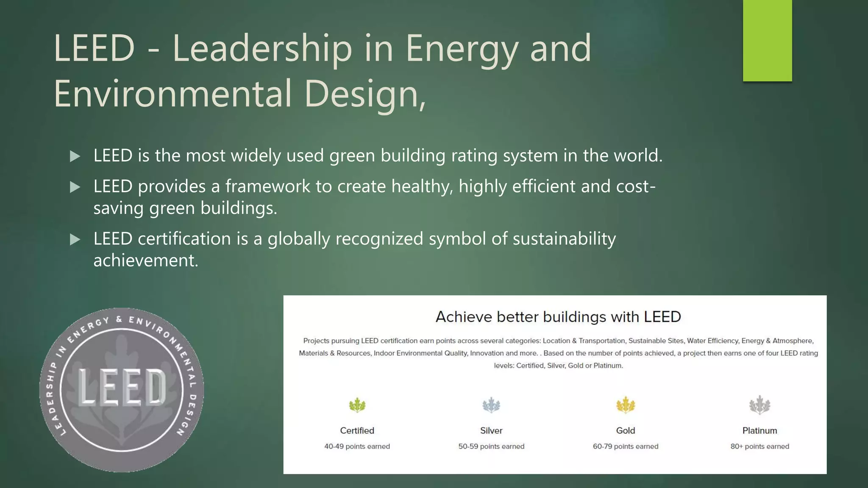Click the 'Silver' level label
Image resolution: width=868 pixels, height=488 pixels.
(x=491, y=430)
